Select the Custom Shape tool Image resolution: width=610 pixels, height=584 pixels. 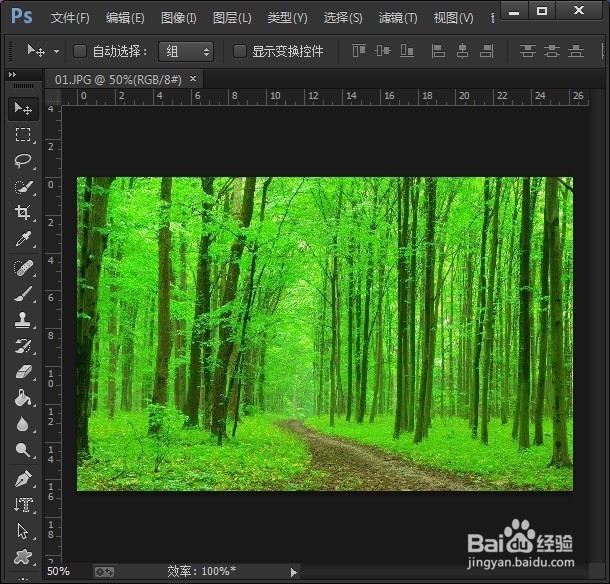coord(23,557)
